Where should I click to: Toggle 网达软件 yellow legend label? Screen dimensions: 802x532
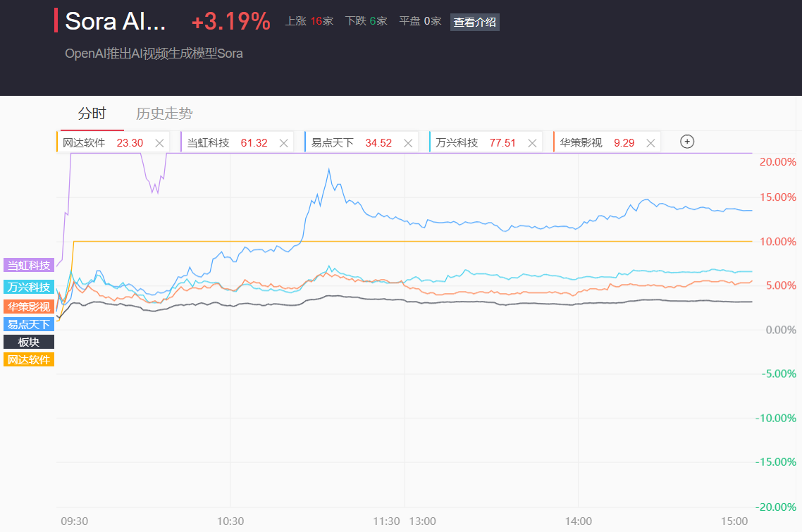tap(29, 359)
